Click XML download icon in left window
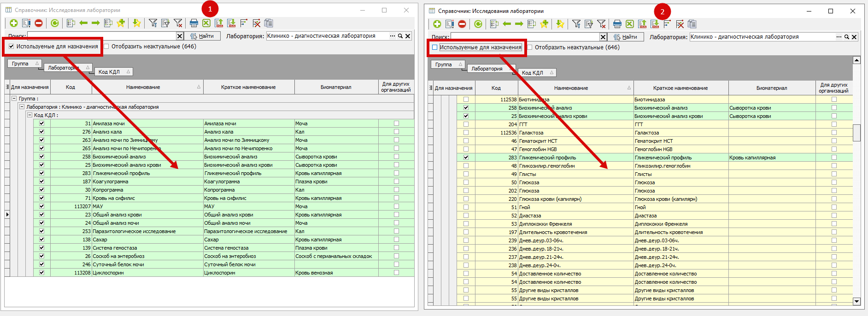 pyautogui.click(x=231, y=23)
